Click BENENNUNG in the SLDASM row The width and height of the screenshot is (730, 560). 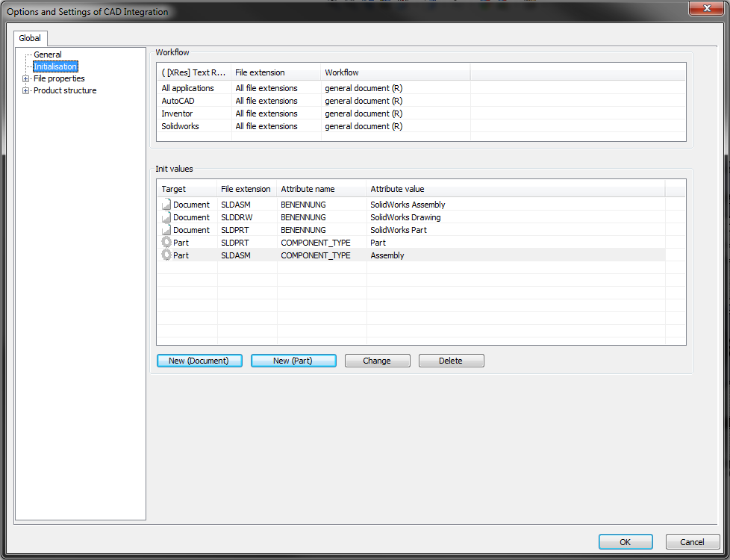303,205
